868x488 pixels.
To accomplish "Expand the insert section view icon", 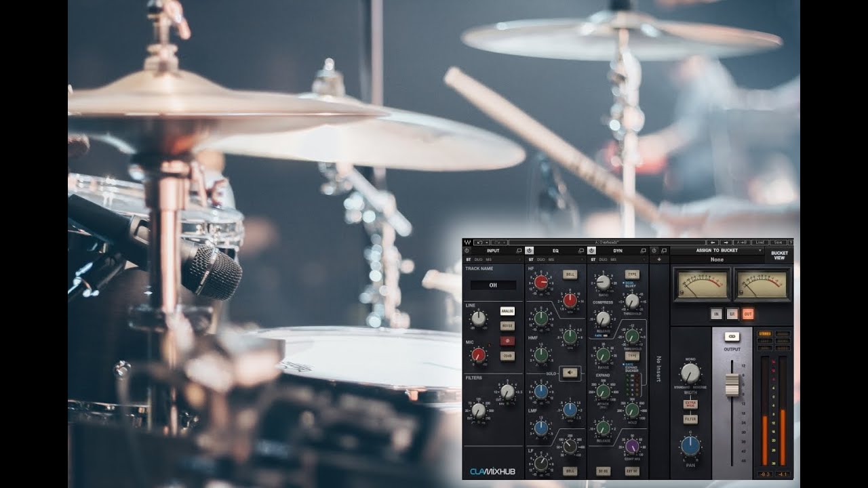I will tap(664, 251).
